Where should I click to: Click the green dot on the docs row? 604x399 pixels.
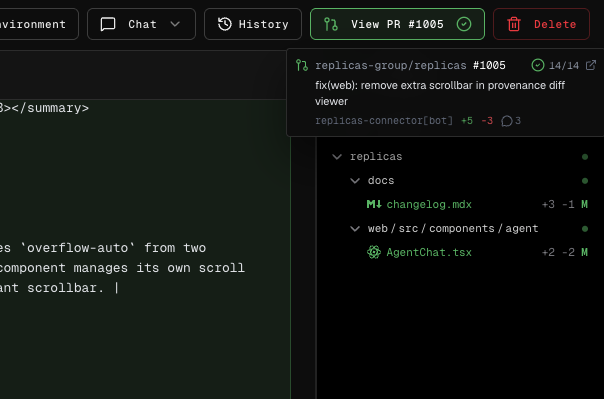585,181
